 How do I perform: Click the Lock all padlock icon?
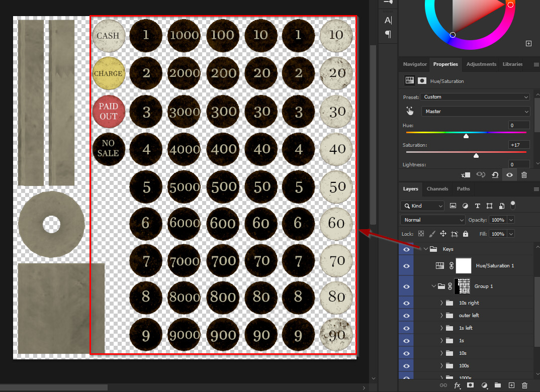pos(466,233)
